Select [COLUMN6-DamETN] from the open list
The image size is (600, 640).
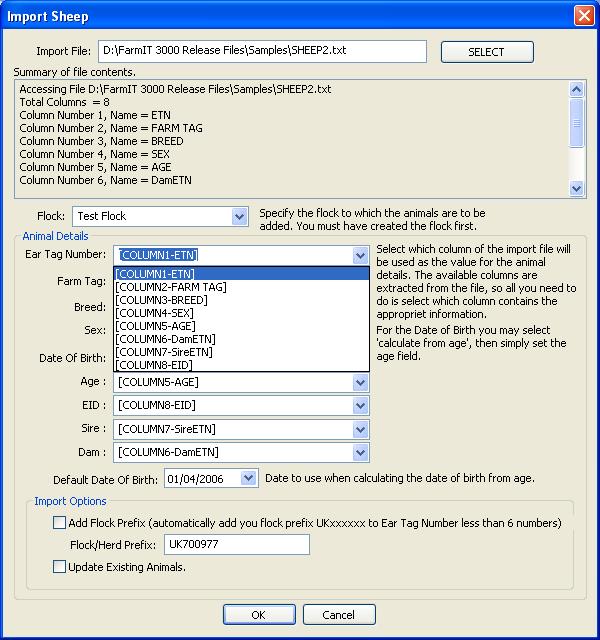pos(165,339)
